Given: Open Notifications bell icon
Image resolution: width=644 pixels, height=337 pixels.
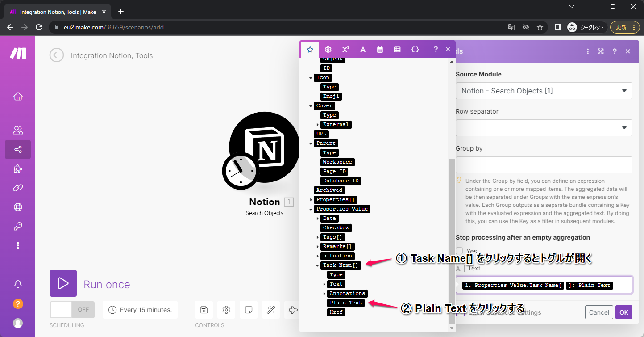Looking at the screenshot, I should (18, 284).
